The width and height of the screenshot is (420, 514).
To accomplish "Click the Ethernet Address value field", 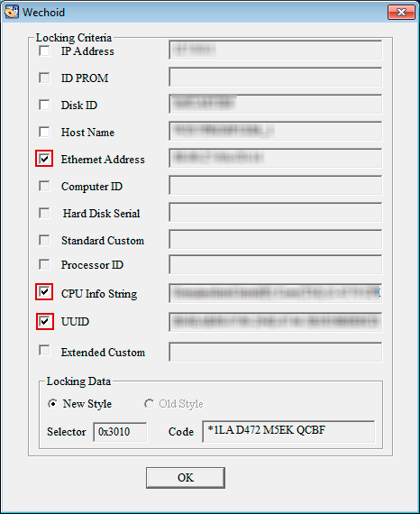I will (x=276, y=158).
